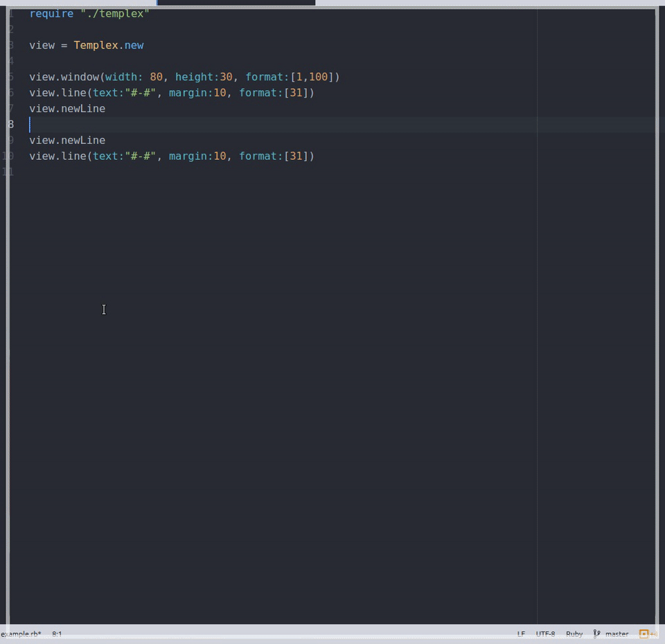Click the view.line statement on line 10
Image resolution: width=665 pixels, height=644 pixels.
pos(172,156)
